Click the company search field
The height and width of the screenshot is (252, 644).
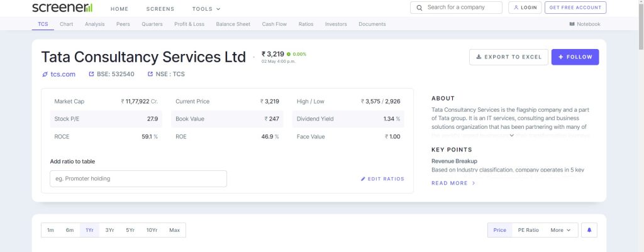tap(456, 8)
